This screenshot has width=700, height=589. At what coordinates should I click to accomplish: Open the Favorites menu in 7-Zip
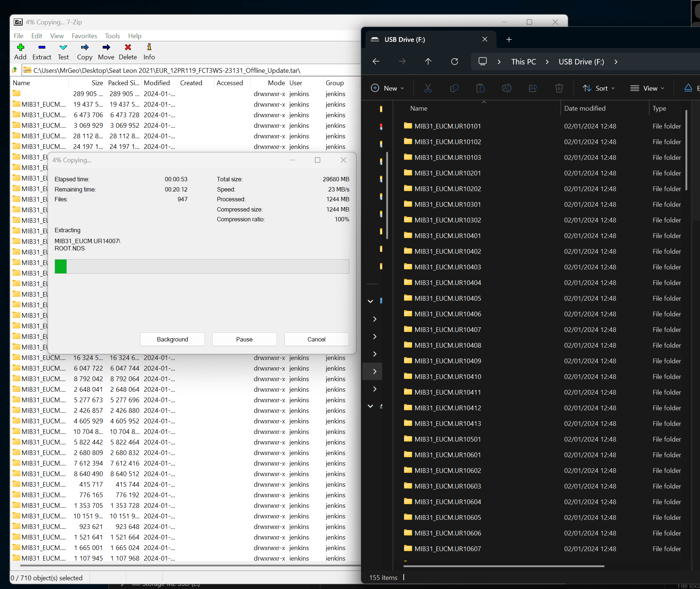coord(84,36)
